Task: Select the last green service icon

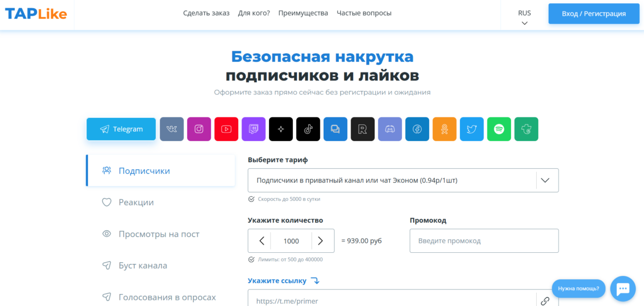Action: point(527,129)
